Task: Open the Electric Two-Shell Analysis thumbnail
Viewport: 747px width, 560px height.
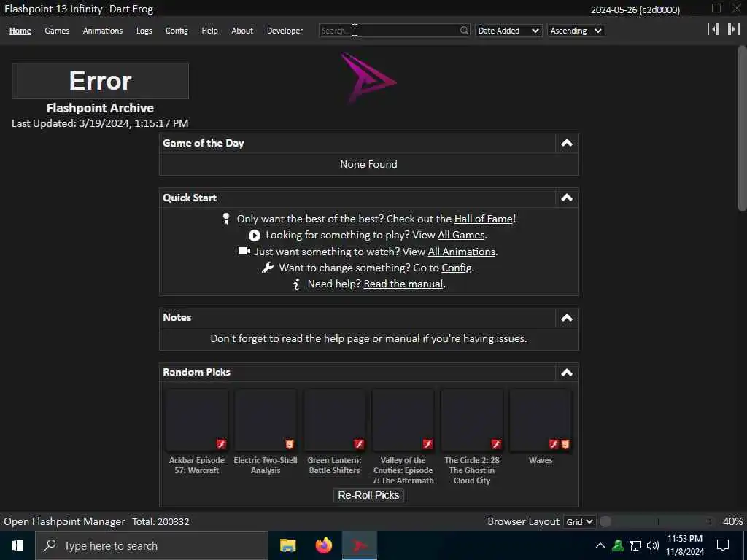Action: (266, 420)
